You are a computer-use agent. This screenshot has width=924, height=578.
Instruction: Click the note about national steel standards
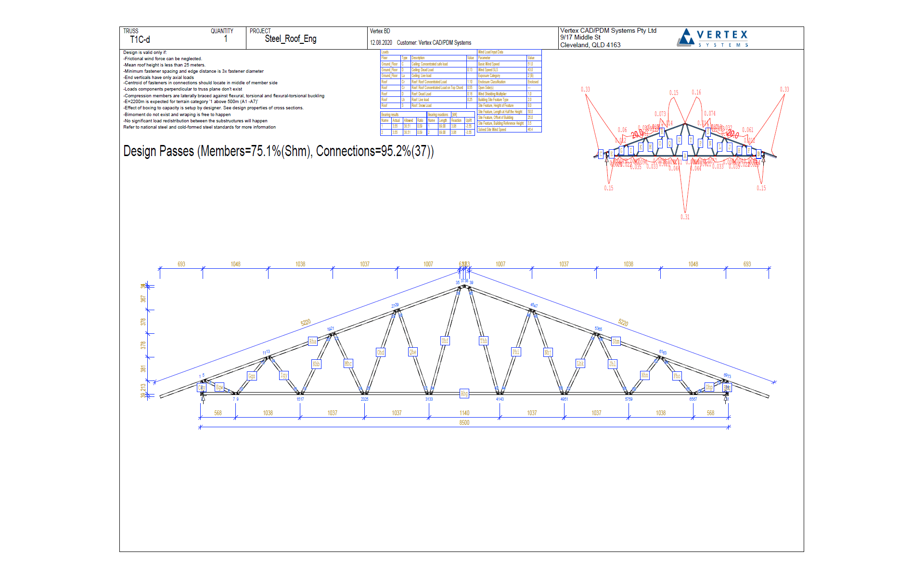click(x=199, y=127)
